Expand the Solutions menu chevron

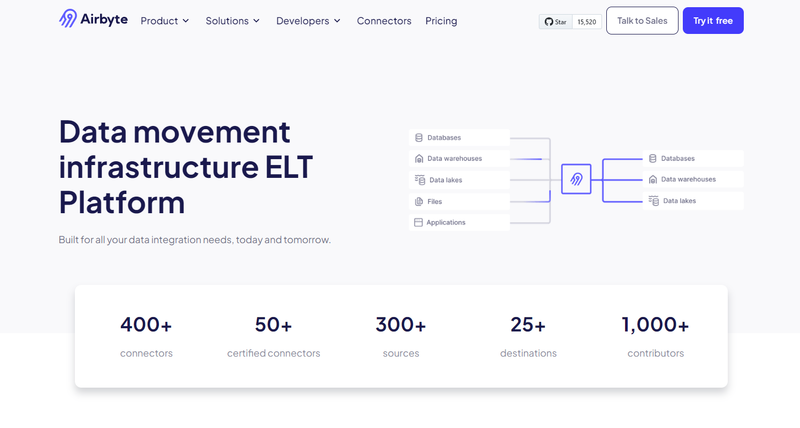coord(256,21)
